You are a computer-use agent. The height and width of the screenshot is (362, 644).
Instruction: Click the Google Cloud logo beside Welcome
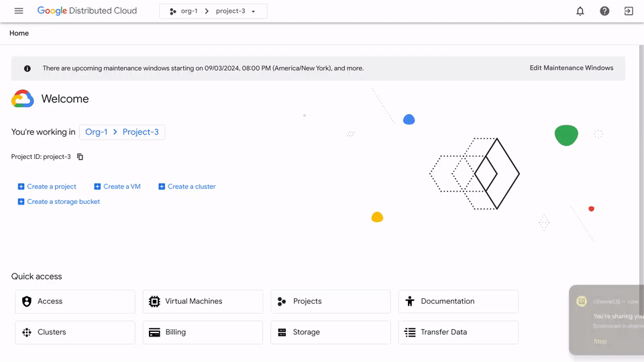pos(23,99)
